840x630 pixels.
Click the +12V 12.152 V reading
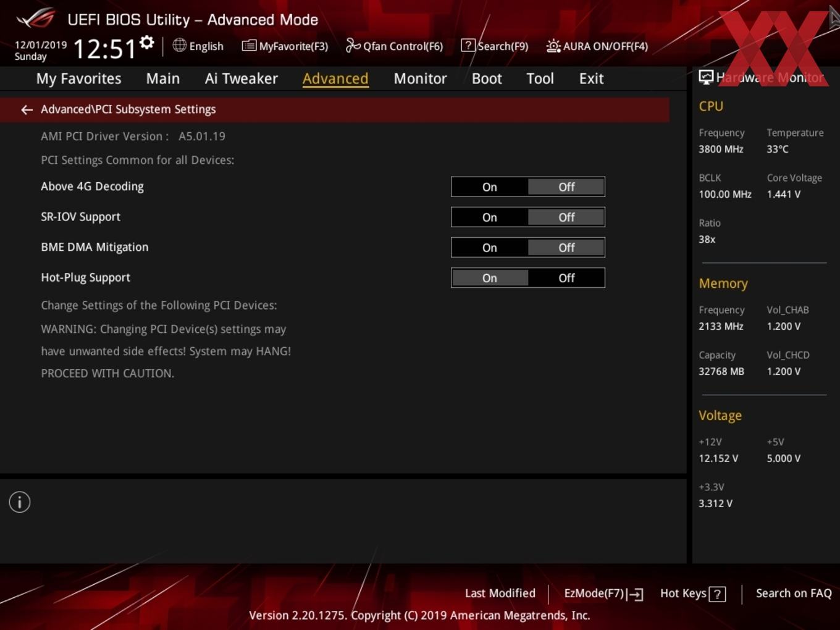(718, 458)
